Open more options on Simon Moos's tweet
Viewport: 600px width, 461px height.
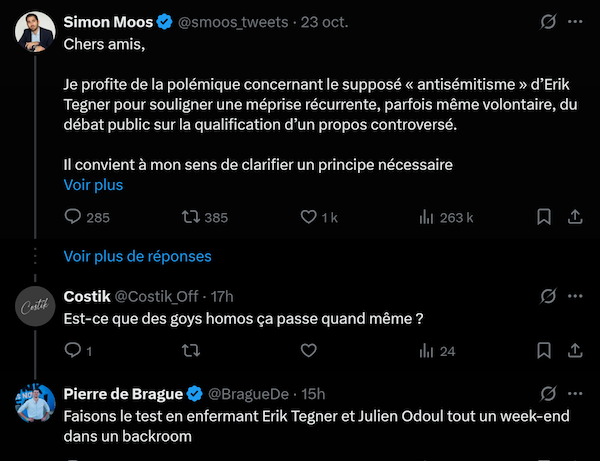575,21
